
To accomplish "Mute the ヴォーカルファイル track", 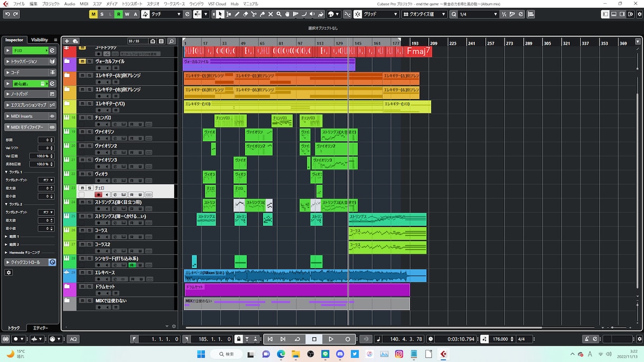I will tap(82, 61).
